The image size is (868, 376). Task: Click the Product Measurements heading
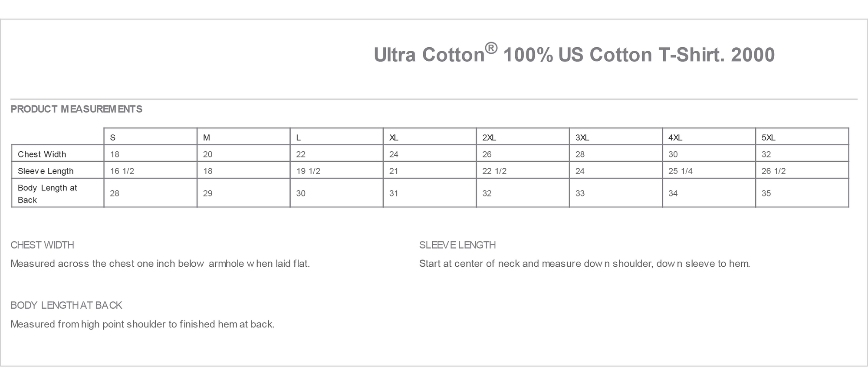click(76, 109)
